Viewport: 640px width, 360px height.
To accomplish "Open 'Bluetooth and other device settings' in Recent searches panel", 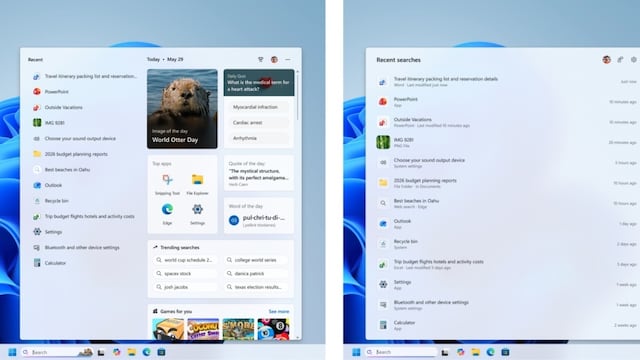I will (505, 305).
